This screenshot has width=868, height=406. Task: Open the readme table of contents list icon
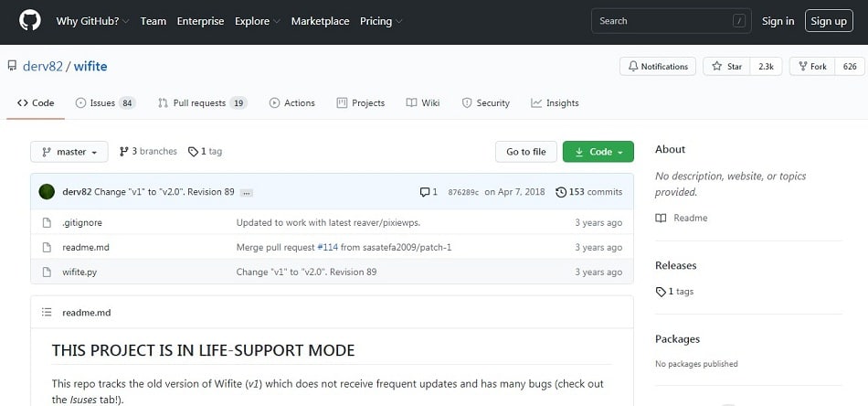pyautogui.click(x=47, y=313)
